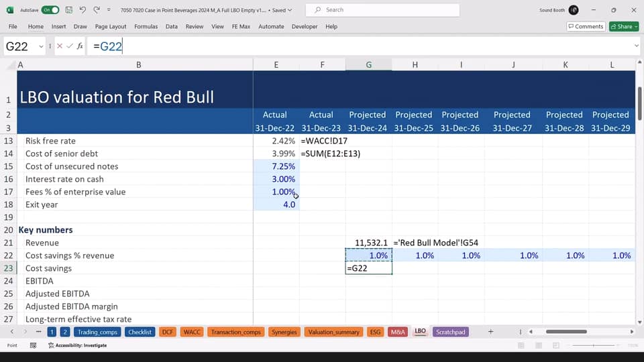This screenshot has height=362, width=644.
Task: Click inside the formula bar text =G22
Action: (107, 46)
